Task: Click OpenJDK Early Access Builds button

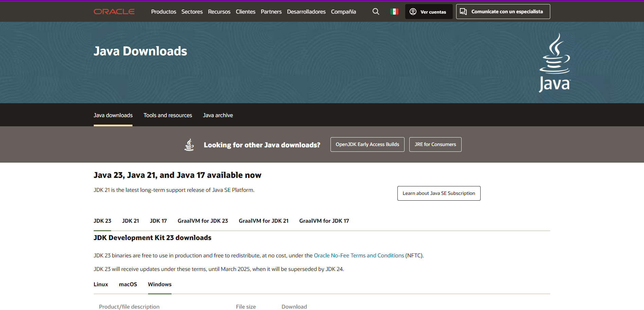Action: pos(368,145)
